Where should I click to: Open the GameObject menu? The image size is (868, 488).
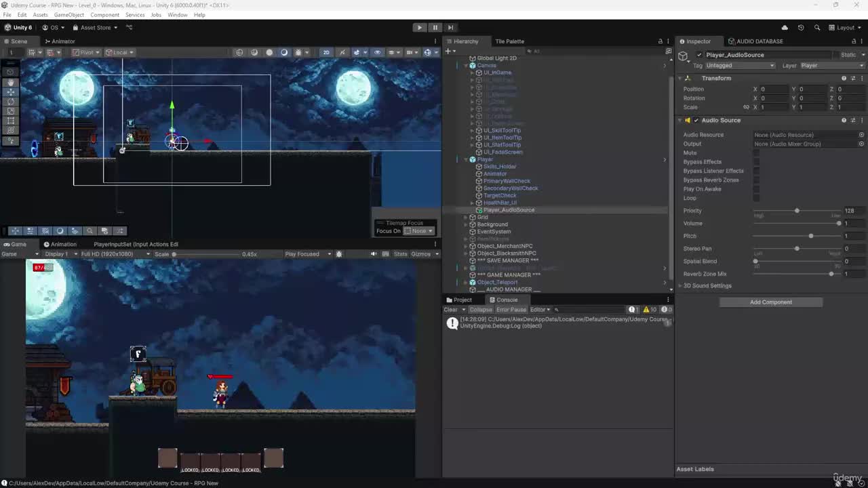click(x=69, y=15)
